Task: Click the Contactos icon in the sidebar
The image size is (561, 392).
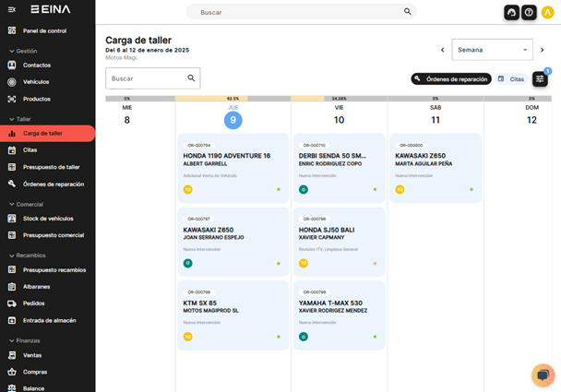Action: click(12, 65)
